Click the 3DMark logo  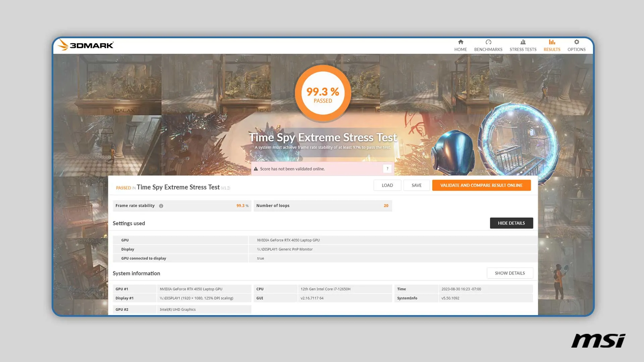click(86, 45)
